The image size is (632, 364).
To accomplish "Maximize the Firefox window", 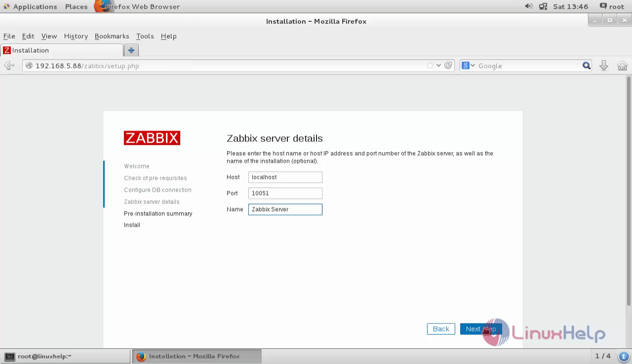I will click(x=610, y=20).
